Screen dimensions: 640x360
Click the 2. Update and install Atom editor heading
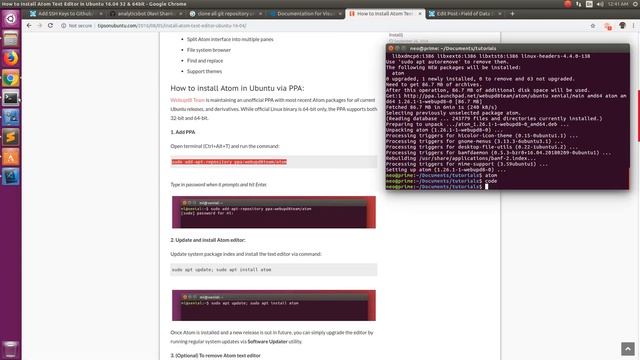point(208,240)
